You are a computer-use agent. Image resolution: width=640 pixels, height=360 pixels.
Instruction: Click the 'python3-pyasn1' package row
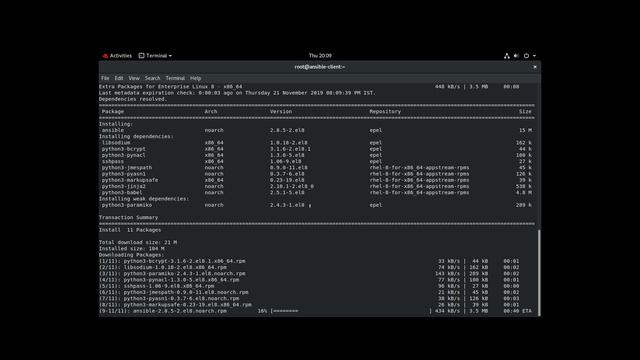(316, 174)
